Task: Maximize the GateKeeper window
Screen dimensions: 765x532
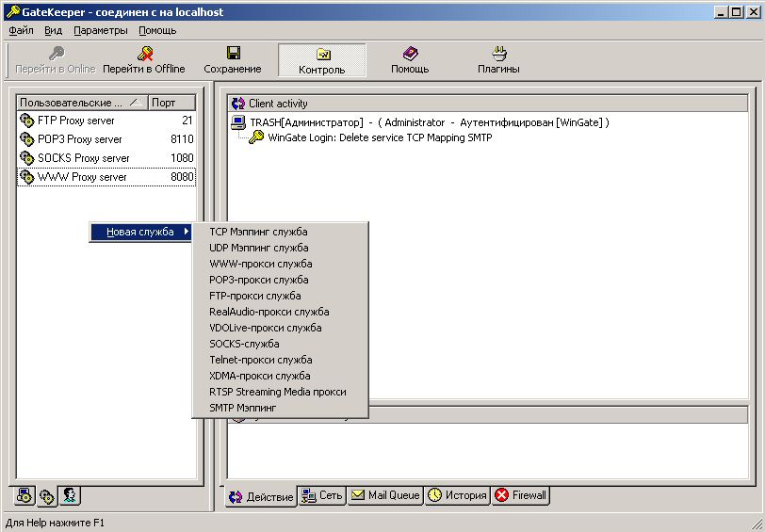Action: 737,12
